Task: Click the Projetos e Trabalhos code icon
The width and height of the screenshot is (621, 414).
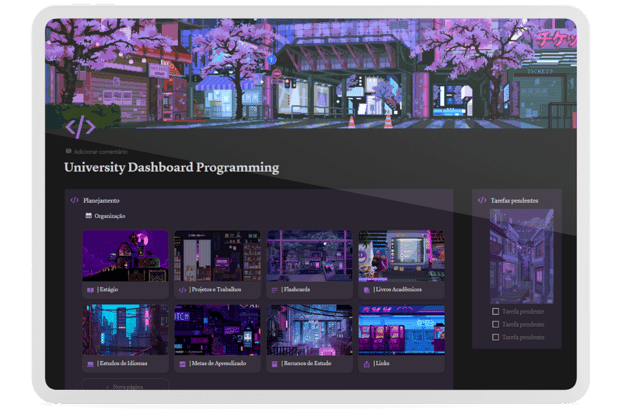Action: (x=182, y=290)
